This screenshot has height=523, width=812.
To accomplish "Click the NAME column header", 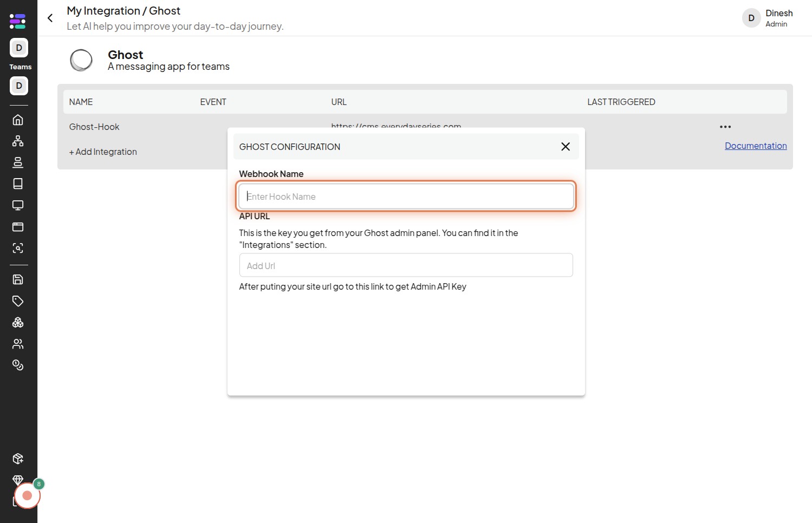I will click(81, 102).
